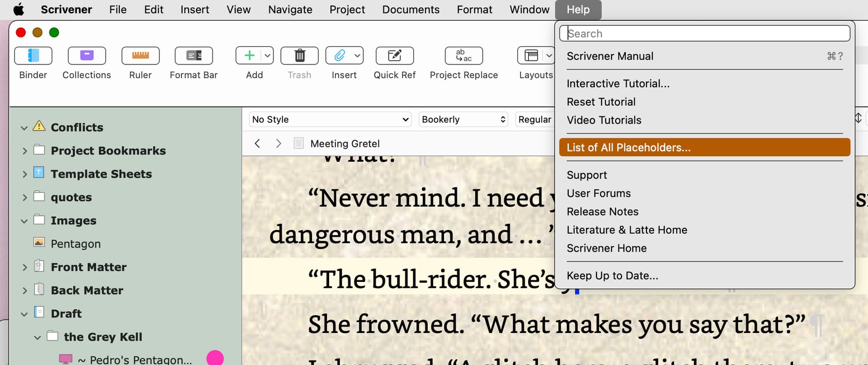Viewport: 868px width, 365px height.
Task: Toggle the Ruler toolbar icon
Action: [140, 56]
